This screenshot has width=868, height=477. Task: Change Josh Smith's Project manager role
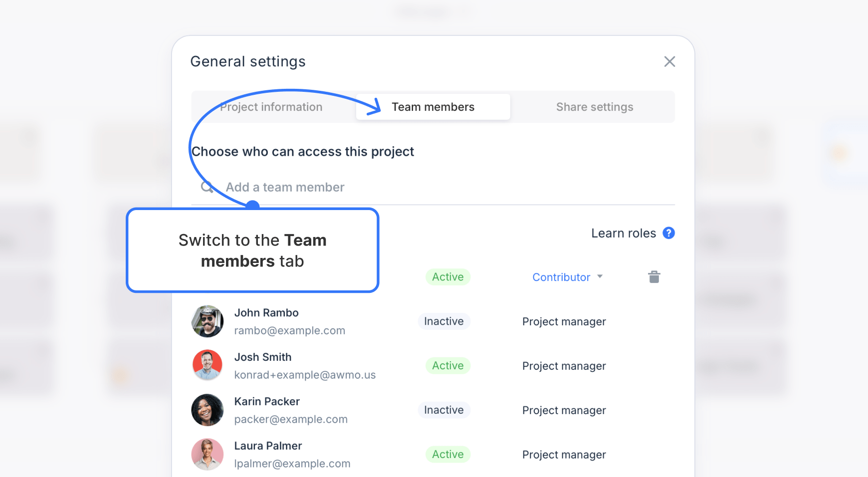click(564, 365)
